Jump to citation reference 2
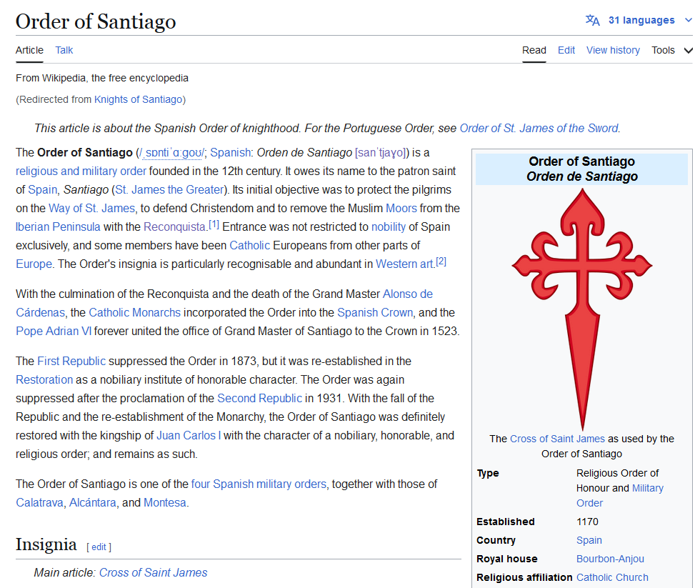 click(x=441, y=261)
